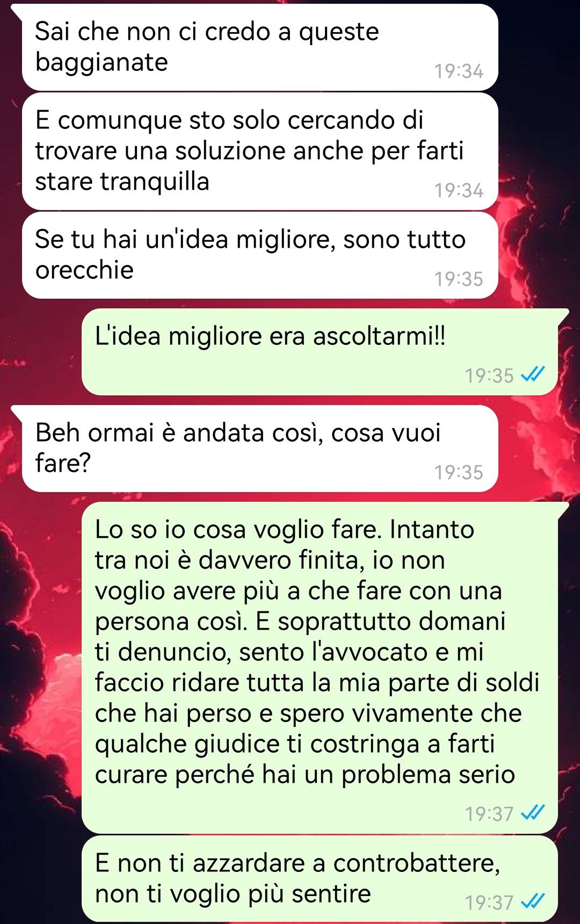Screen dimensions: 580x924
Task: Tap the 19:37 timestamp beside "più sentire"
Action: click(x=489, y=903)
